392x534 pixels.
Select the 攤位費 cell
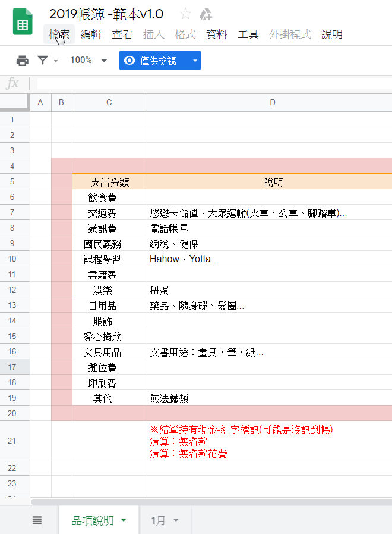109,367
